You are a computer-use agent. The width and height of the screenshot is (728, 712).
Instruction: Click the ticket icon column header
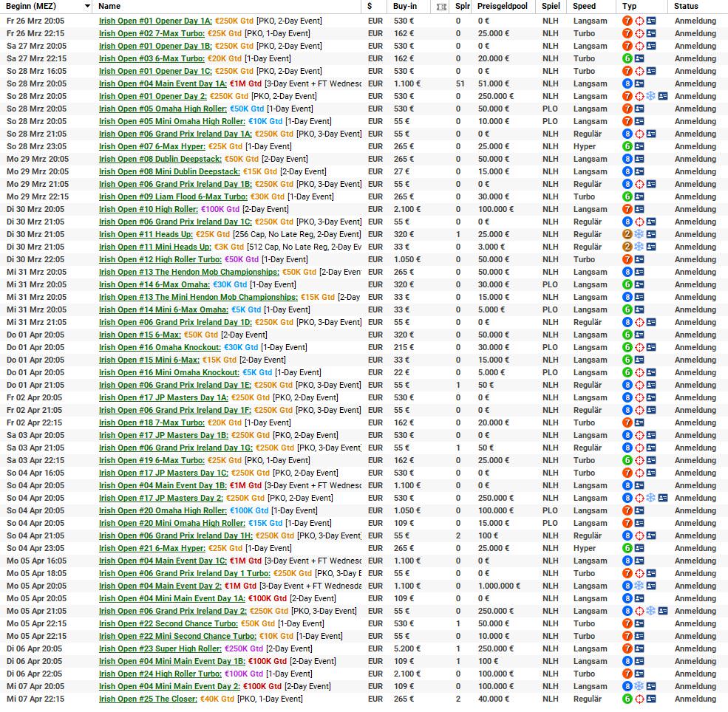point(442,6)
